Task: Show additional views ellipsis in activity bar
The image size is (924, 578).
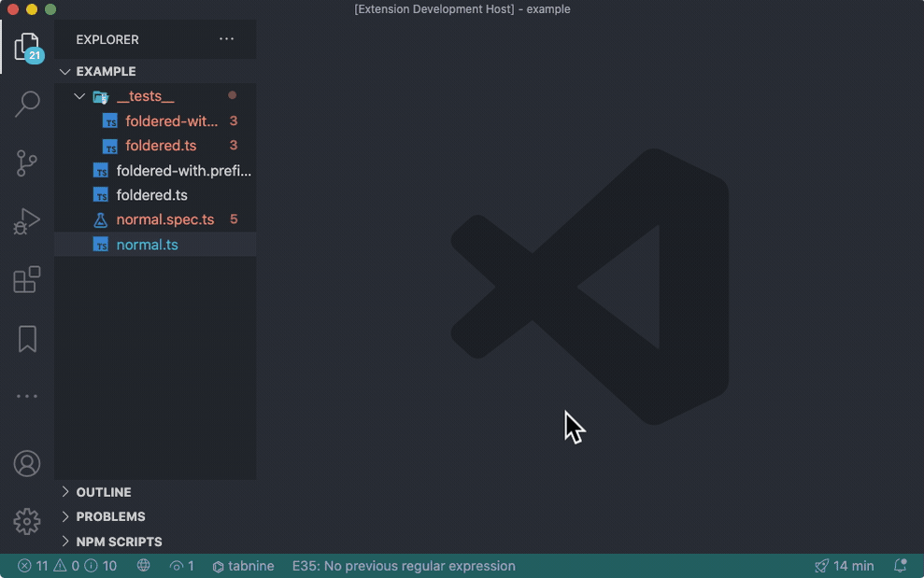Action: 27,397
